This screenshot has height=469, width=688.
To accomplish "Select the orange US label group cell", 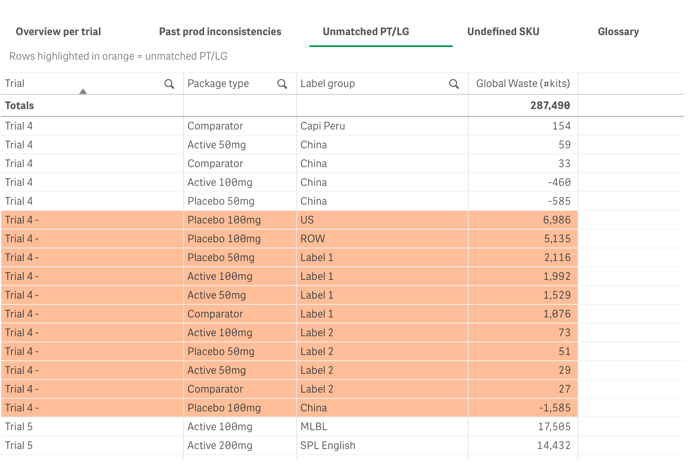I will point(307,220).
